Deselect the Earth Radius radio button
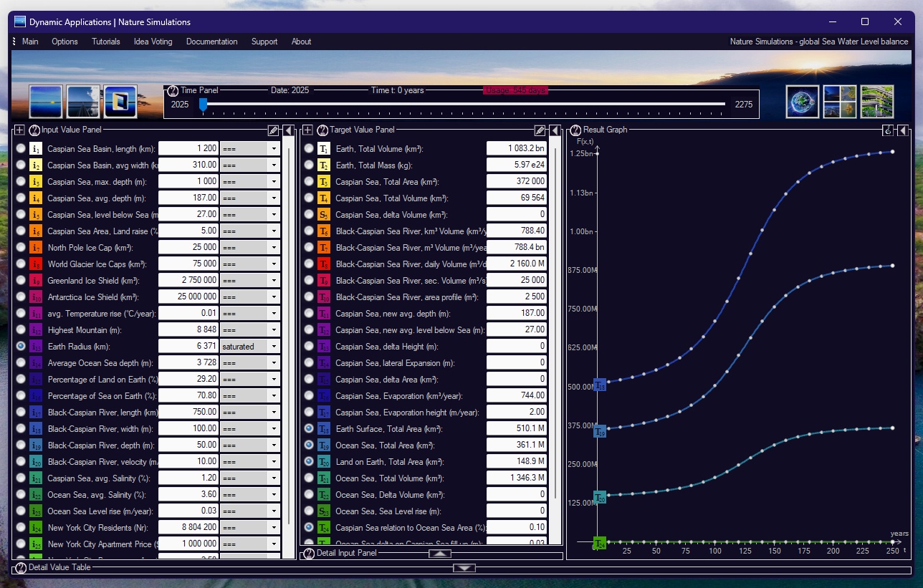This screenshot has width=923, height=588. tap(21, 347)
